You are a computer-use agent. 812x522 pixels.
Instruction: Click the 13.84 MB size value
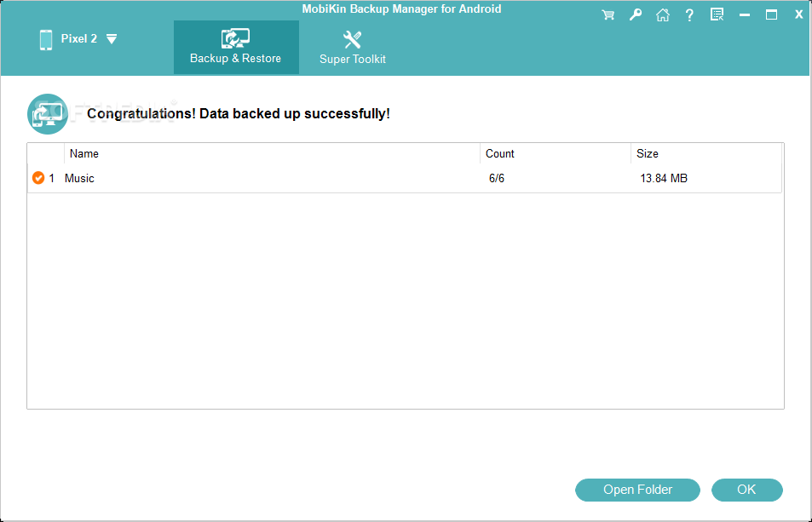click(x=664, y=179)
